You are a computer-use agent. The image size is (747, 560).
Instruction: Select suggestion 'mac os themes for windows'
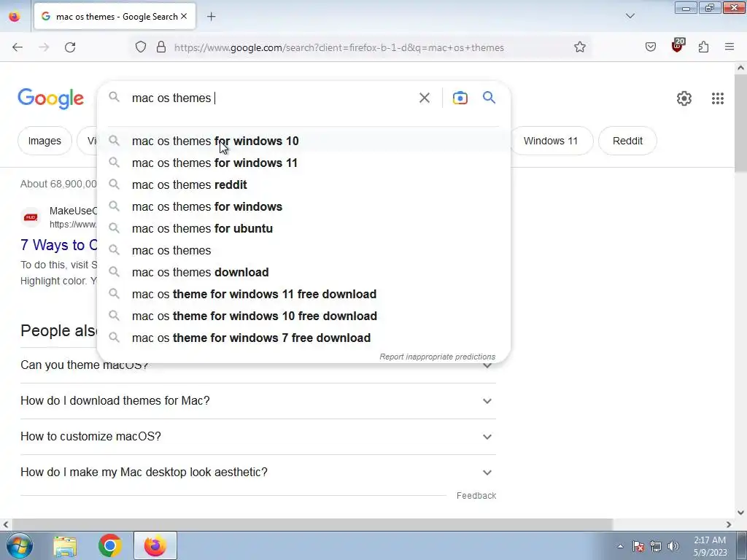(x=303, y=206)
